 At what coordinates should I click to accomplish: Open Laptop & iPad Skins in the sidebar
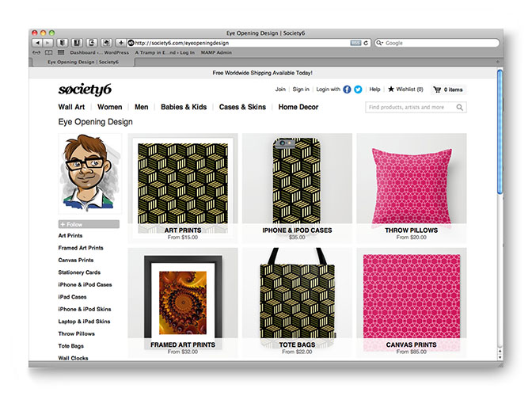(84, 322)
